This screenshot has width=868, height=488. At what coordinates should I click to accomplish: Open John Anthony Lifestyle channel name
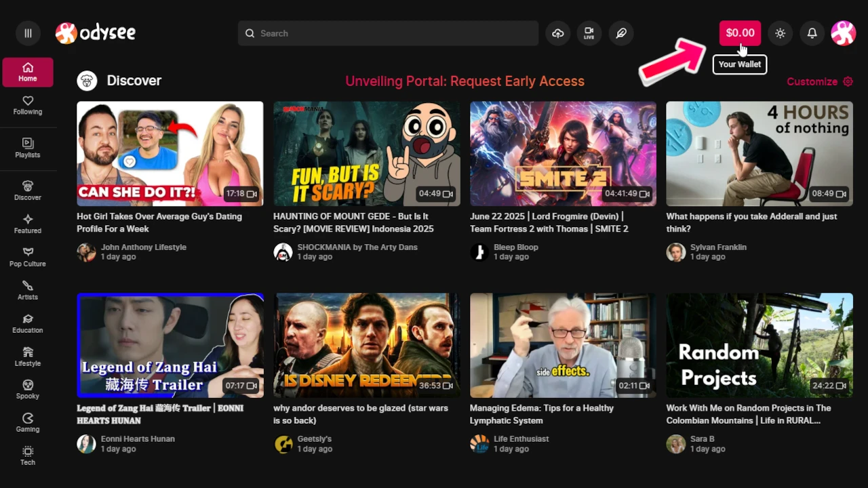click(x=144, y=247)
